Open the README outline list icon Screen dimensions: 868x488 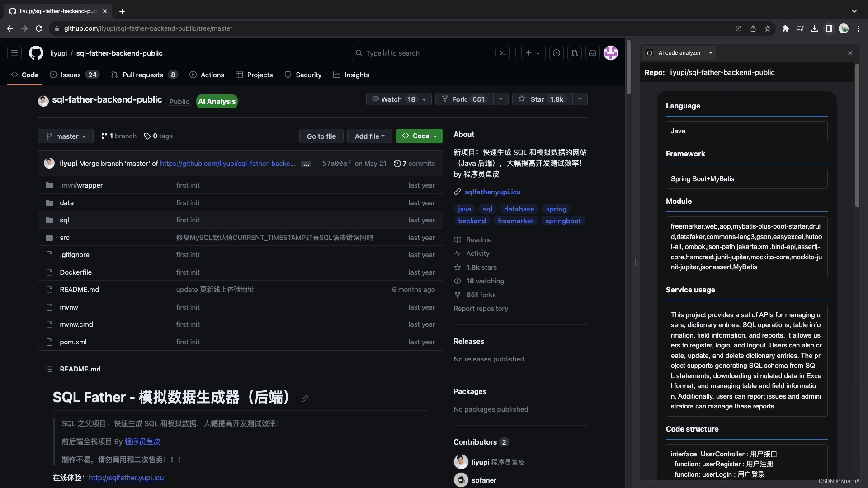point(49,369)
